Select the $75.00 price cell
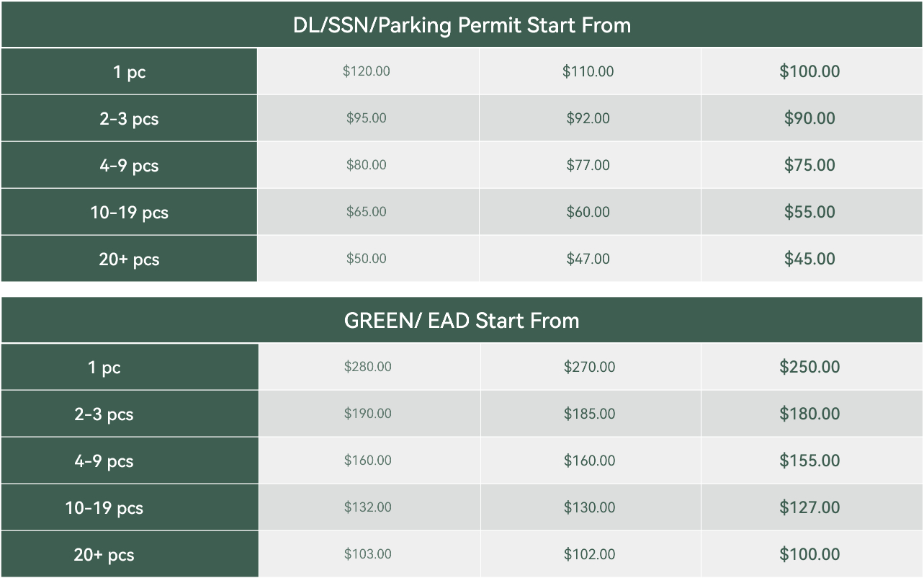 point(809,165)
